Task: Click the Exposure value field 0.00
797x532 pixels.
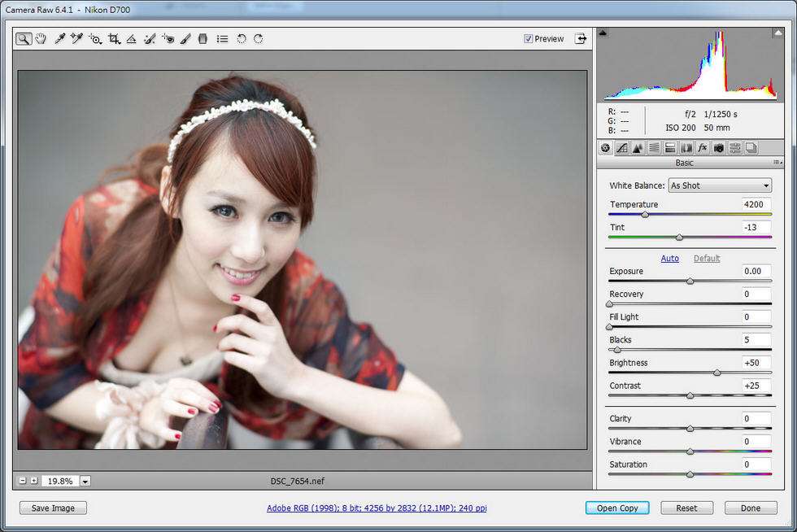Action: [x=756, y=271]
